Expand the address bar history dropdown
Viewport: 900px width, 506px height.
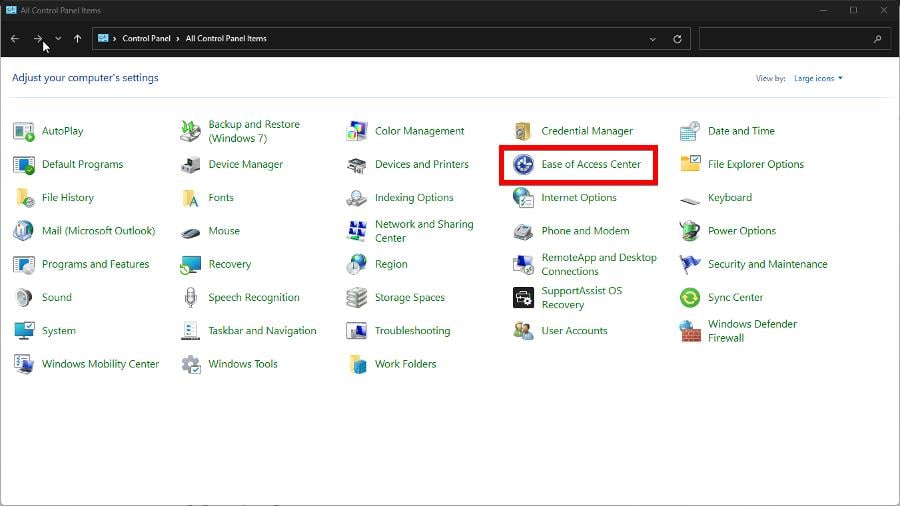pos(653,39)
